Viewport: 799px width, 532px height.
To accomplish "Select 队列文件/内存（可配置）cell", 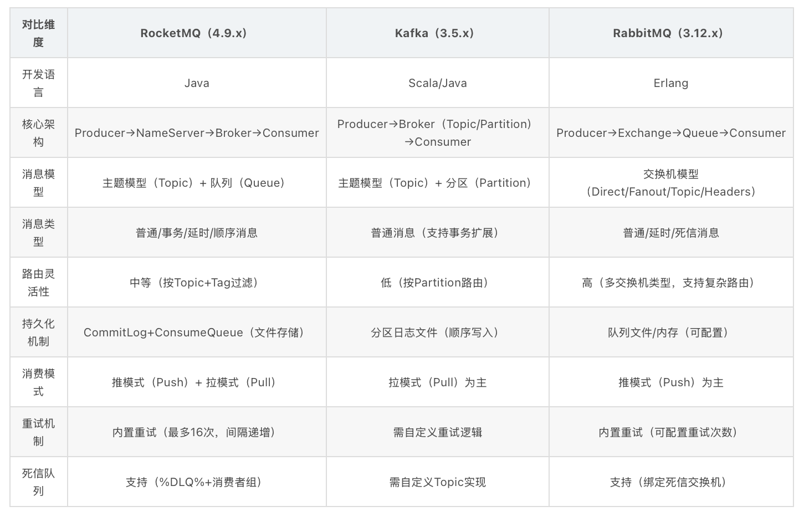I will click(671, 332).
